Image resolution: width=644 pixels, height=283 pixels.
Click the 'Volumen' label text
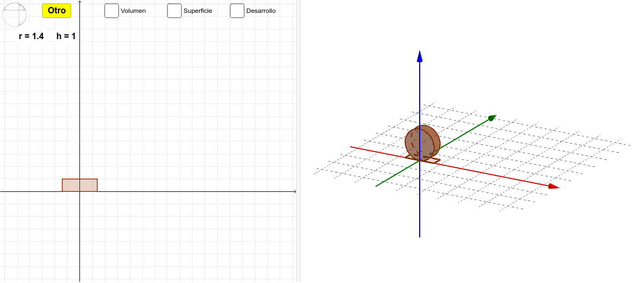(x=133, y=11)
